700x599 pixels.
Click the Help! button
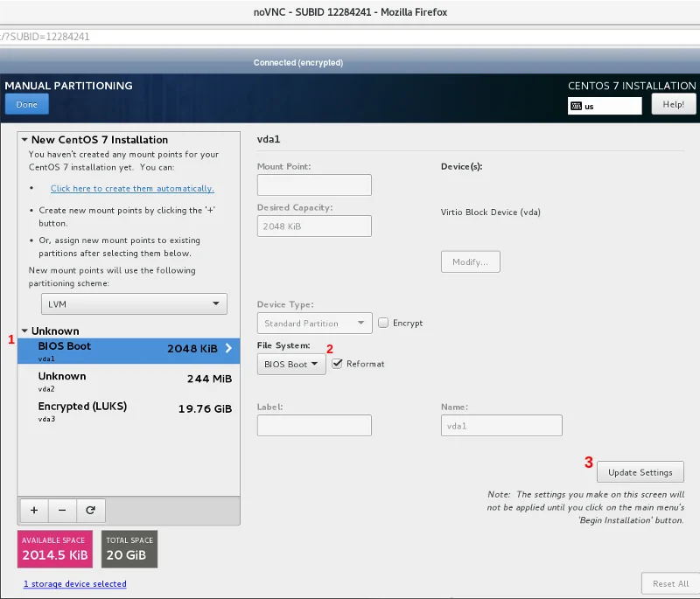tap(673, 105)
